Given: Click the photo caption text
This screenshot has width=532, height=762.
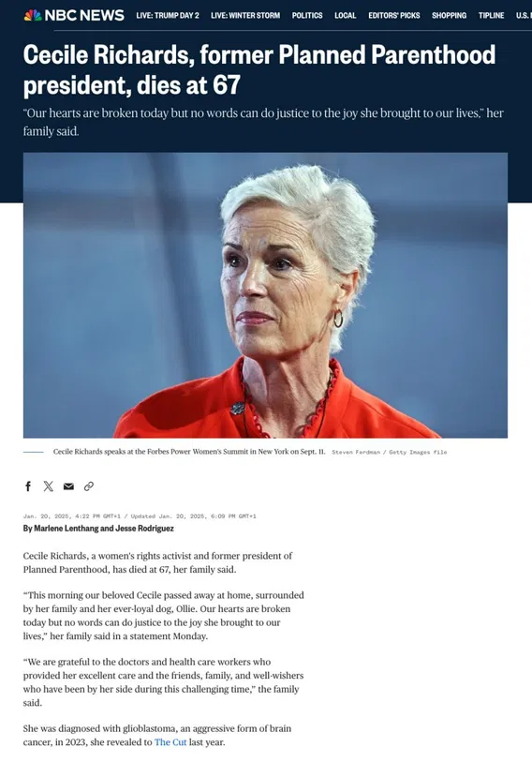Looking at the screenshot, I should 189,452.
